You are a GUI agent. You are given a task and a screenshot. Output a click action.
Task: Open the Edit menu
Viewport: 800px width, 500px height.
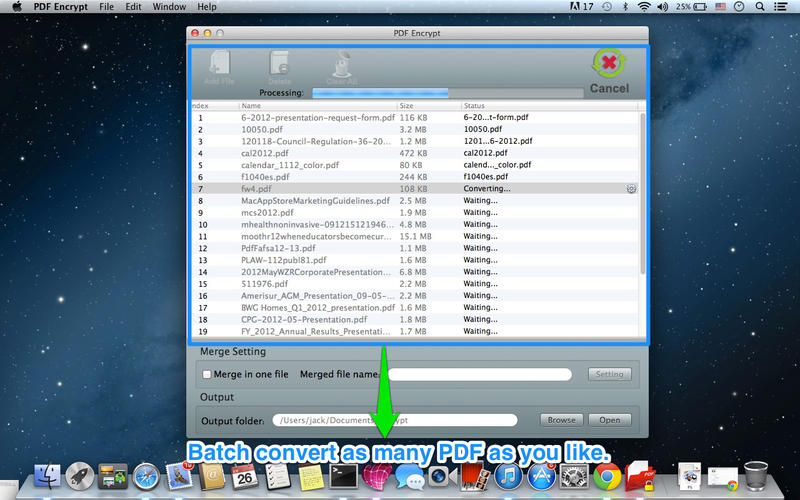coord(133,7)
